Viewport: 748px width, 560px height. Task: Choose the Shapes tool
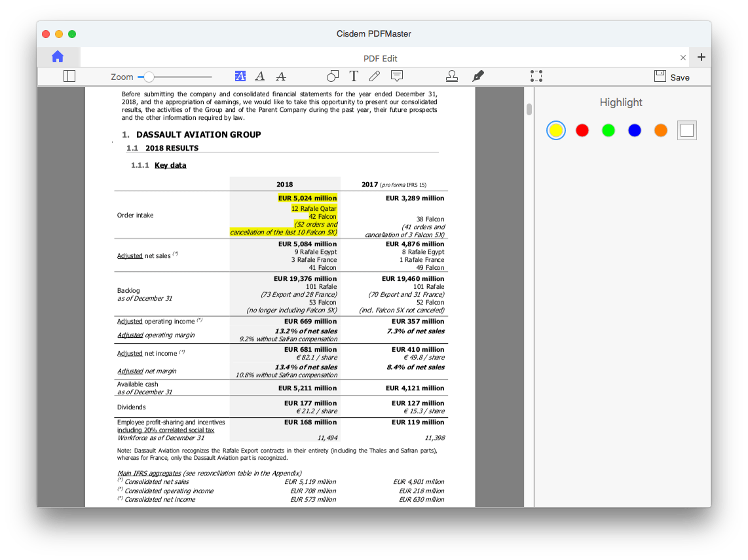333,77
